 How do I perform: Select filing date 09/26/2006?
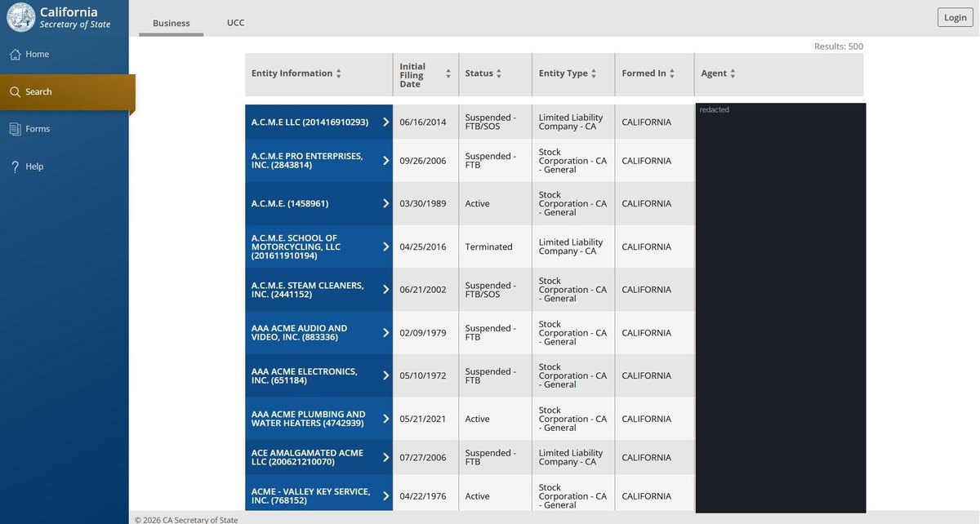tap(423, 161)
